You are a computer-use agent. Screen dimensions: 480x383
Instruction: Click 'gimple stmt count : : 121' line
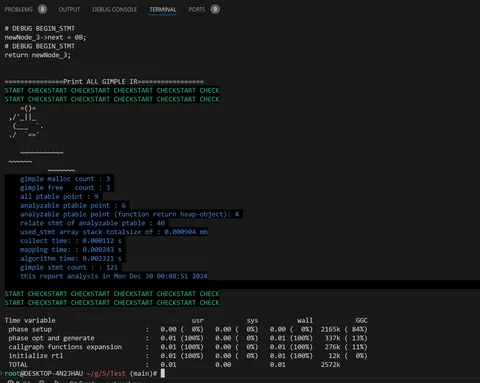(69, 267)
